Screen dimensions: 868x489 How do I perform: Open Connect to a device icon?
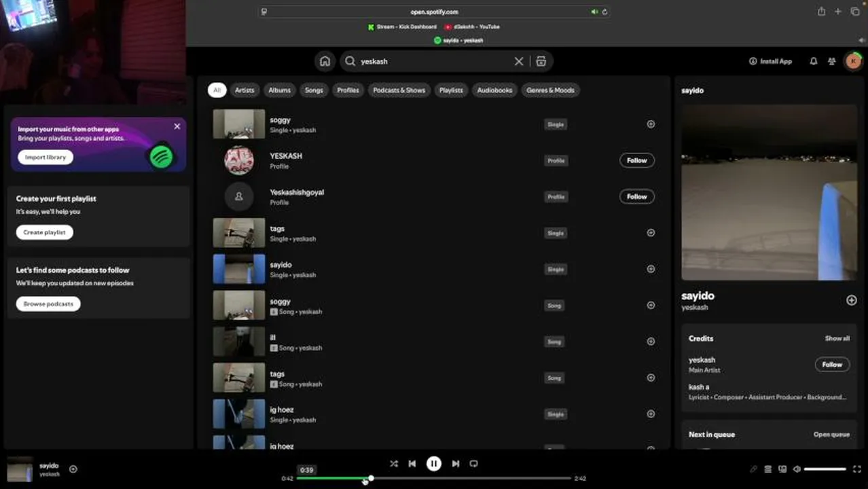pos(782,469)
